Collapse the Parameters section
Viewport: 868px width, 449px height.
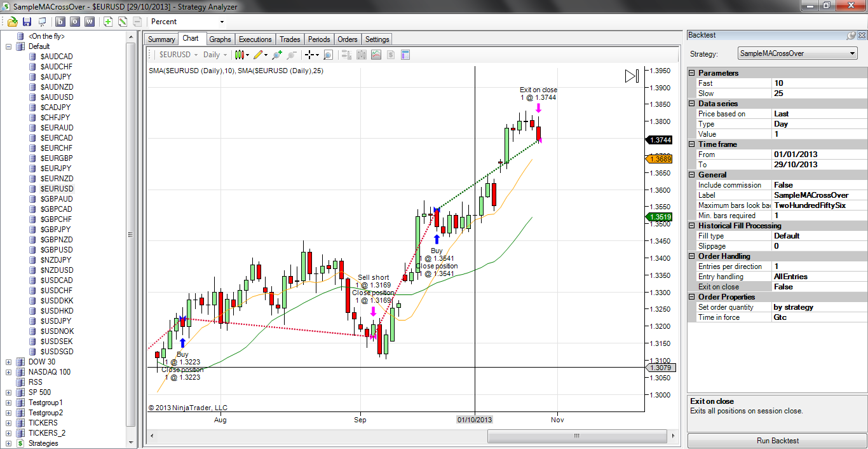point(693,73)
